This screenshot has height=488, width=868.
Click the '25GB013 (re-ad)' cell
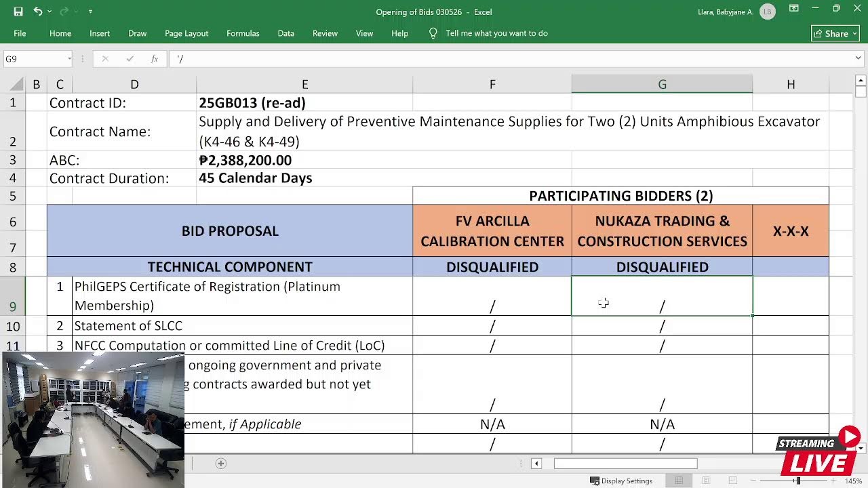[304, 103]
